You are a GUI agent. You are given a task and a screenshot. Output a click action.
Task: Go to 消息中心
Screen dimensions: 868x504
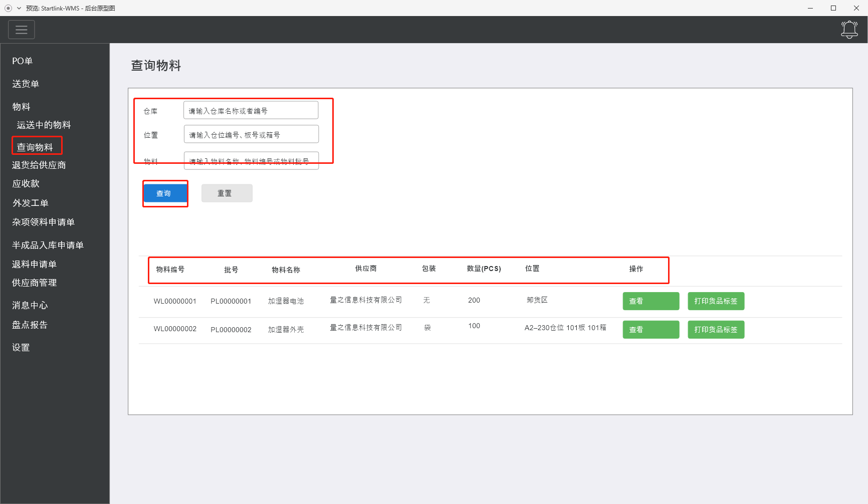30,305
